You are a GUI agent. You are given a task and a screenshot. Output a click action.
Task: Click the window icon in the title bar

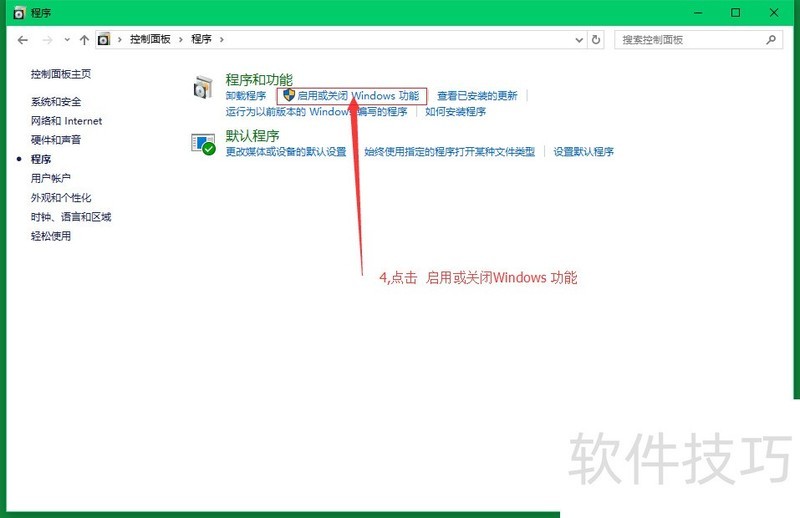point(19,13)
